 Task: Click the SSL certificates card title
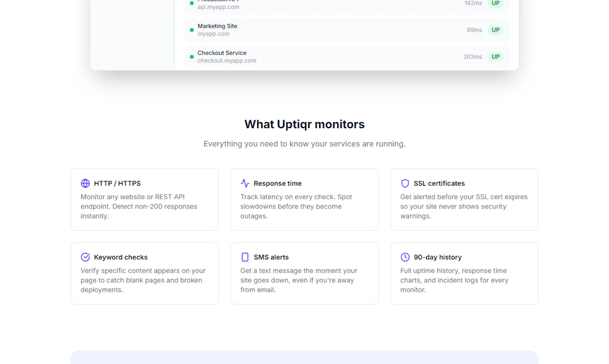(x=439, y=183)
